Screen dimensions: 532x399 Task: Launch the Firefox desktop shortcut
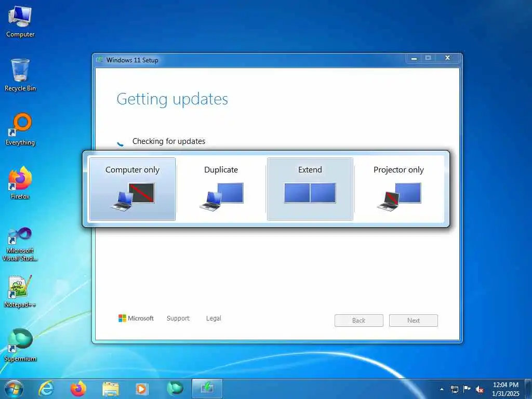pos(20,183)
